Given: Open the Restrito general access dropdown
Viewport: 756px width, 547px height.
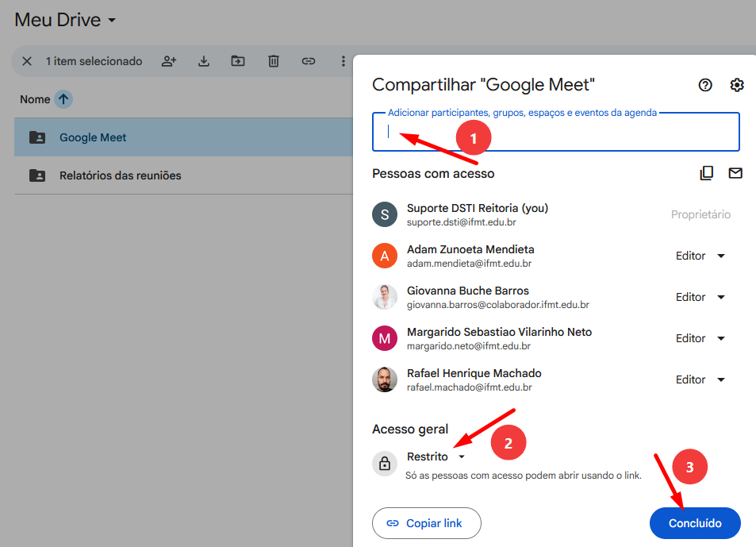Looking at the screenshot, I should point(436,456).
